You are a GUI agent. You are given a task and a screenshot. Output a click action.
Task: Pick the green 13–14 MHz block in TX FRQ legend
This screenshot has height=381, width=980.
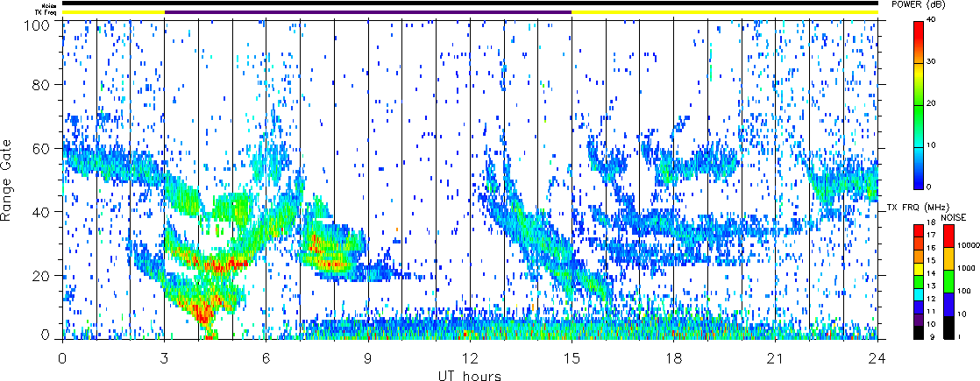tap(919, 281)
